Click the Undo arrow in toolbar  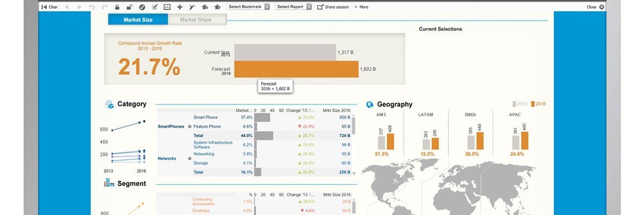tap(92, 7)
